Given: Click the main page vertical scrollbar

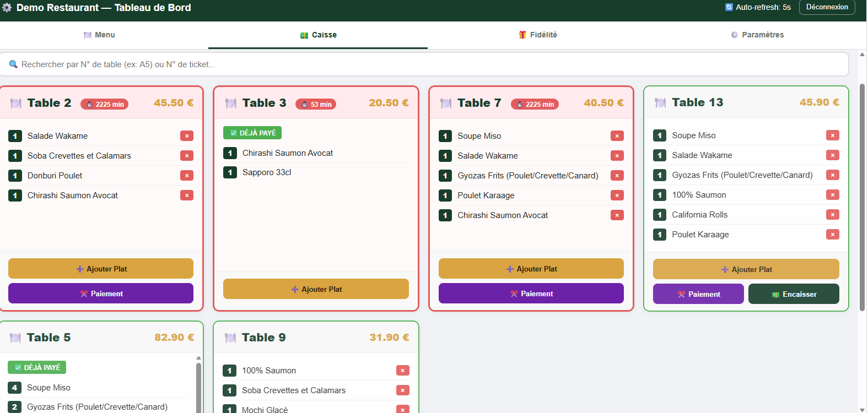Looking at the screenshot, I should click(x=862, y=197).
